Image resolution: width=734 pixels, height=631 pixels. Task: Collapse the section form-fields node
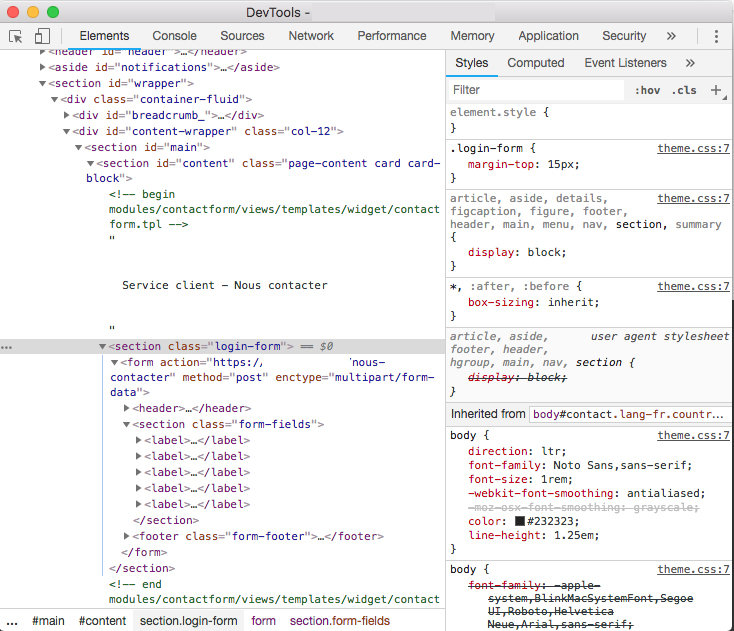(x=127, y=424)
